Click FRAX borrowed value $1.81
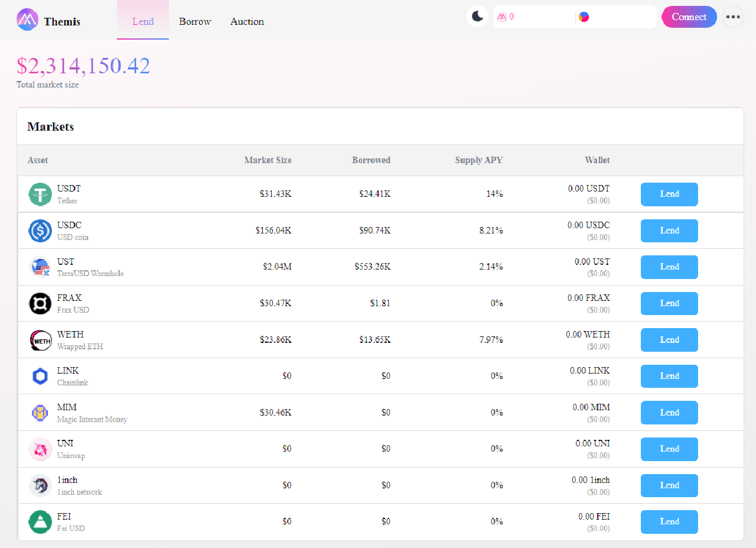This screenshot has height=548, width=756. click(x=380, y=303)
